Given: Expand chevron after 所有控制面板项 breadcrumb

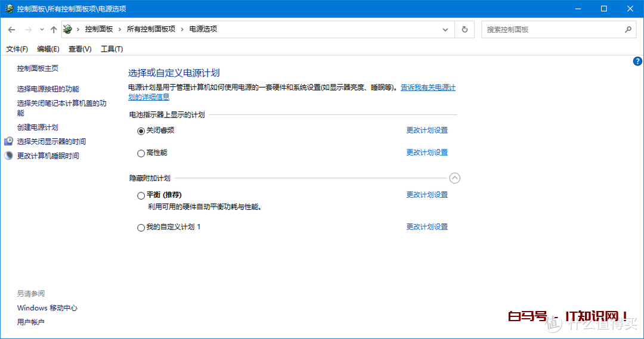Looking at the screenshot, I should tap(182, 29).
